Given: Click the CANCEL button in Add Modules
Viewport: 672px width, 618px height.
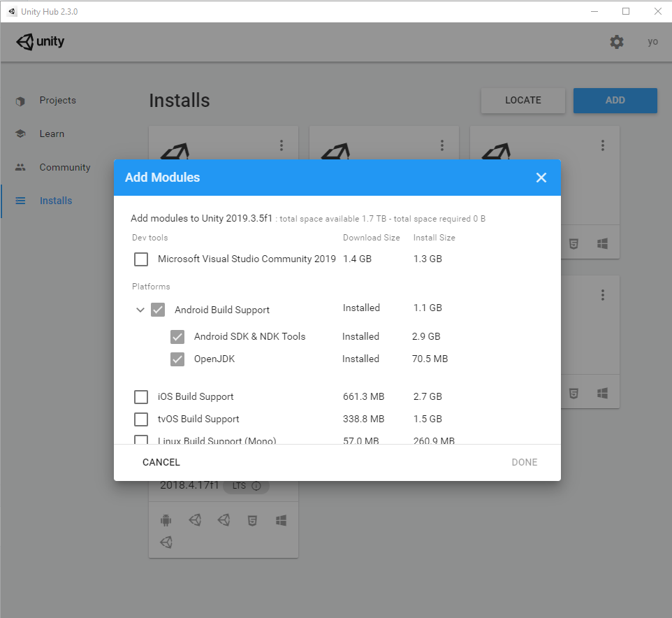Looking at the screenshot, I should click(161, 462).
